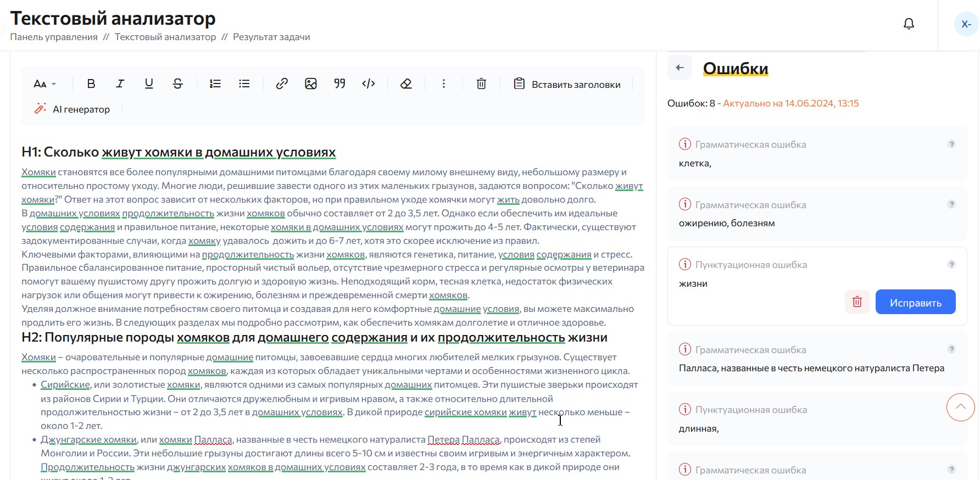The height and width of the screenshot is (480, 980).
Task: Clear formatting with the eraser icon
Action: (x=406, y=84)
